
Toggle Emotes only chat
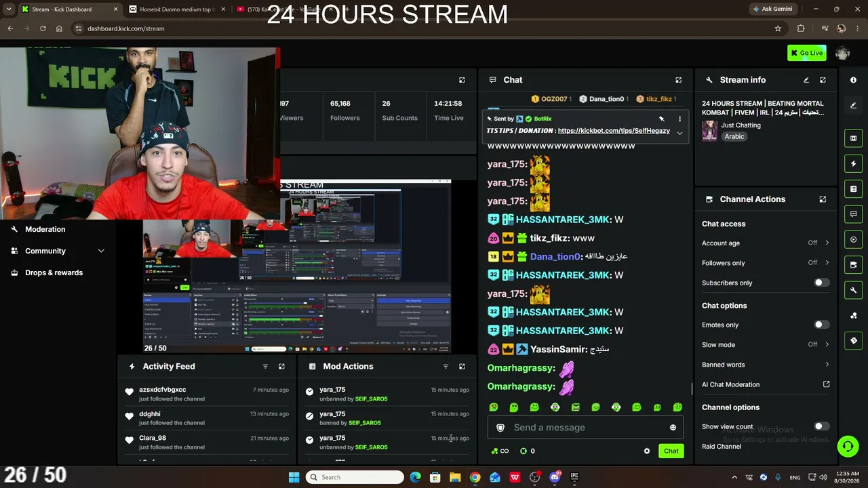(x=821, y=325)
